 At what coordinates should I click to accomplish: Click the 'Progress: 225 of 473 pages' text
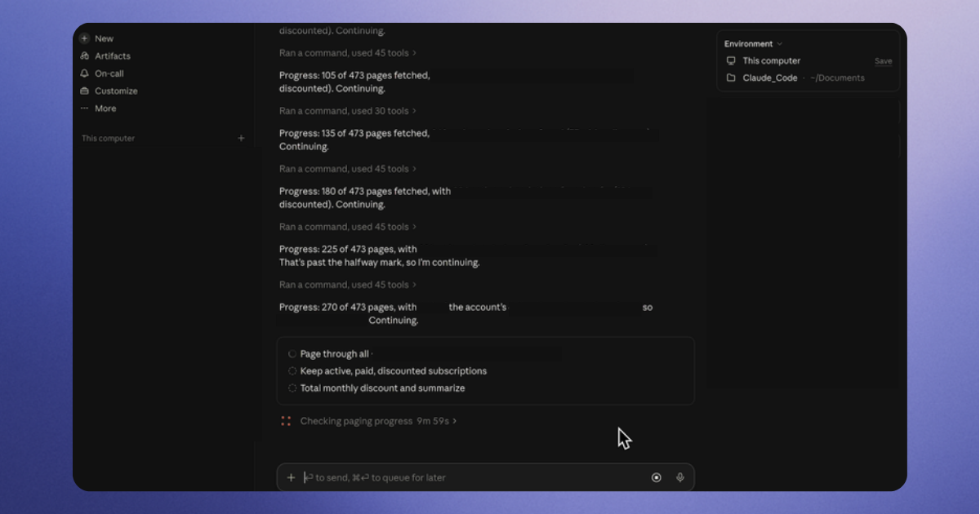(338, 250)
